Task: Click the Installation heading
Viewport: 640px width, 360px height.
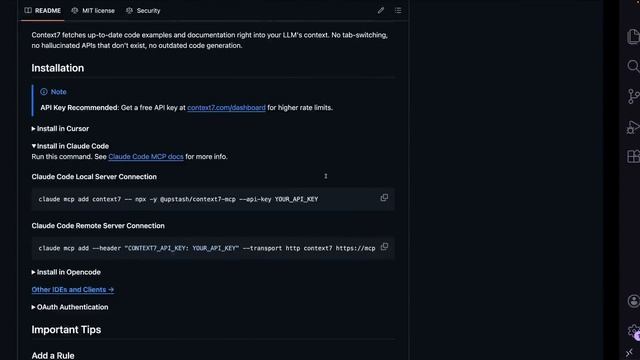Action: coord(58,68)
